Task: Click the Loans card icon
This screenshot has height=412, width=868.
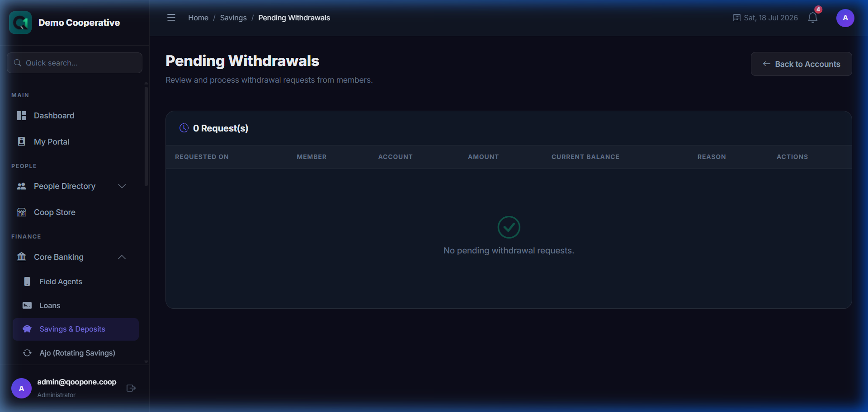Action: pos(27,305)
